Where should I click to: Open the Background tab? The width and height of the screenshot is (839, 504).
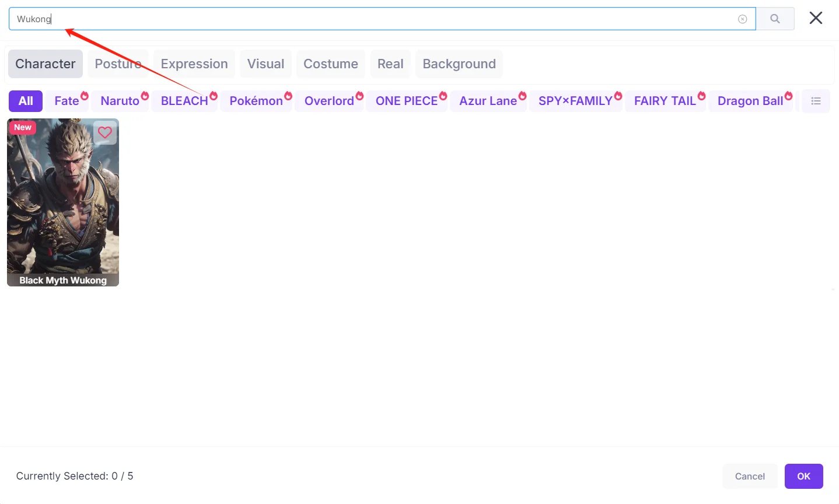click(459, 64)
